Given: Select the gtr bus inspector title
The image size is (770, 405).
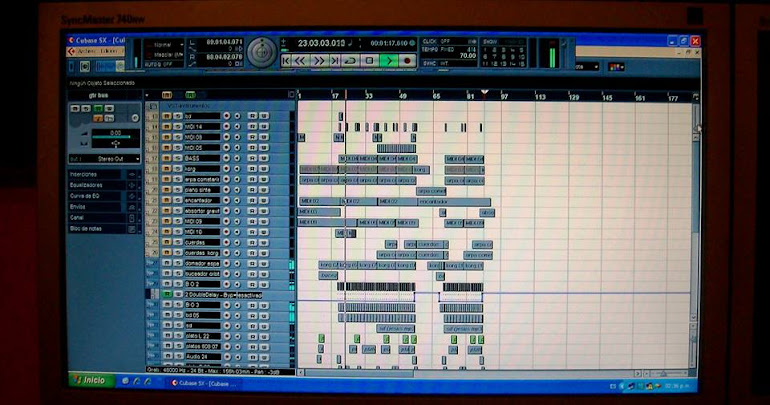Looking at the screenshot, I should [x=99, y=95].
